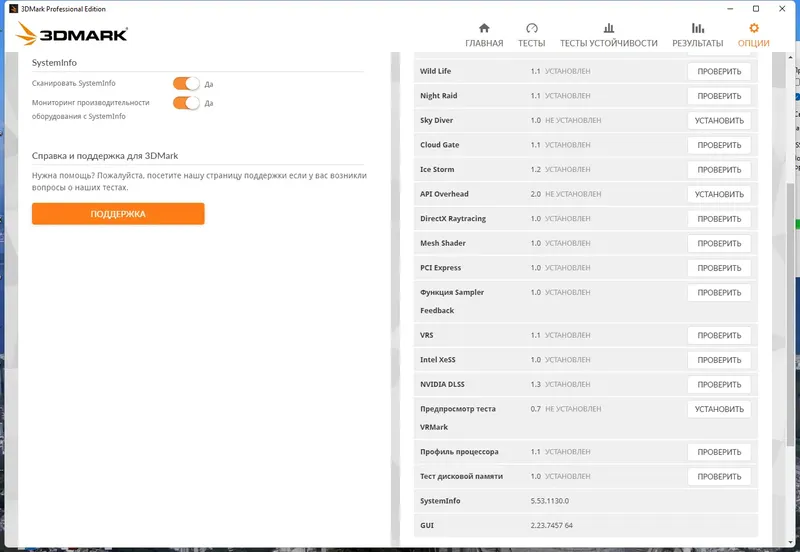Click the PCI Express test name
Viewport: 800px width, 552px height.
point(440,267)
